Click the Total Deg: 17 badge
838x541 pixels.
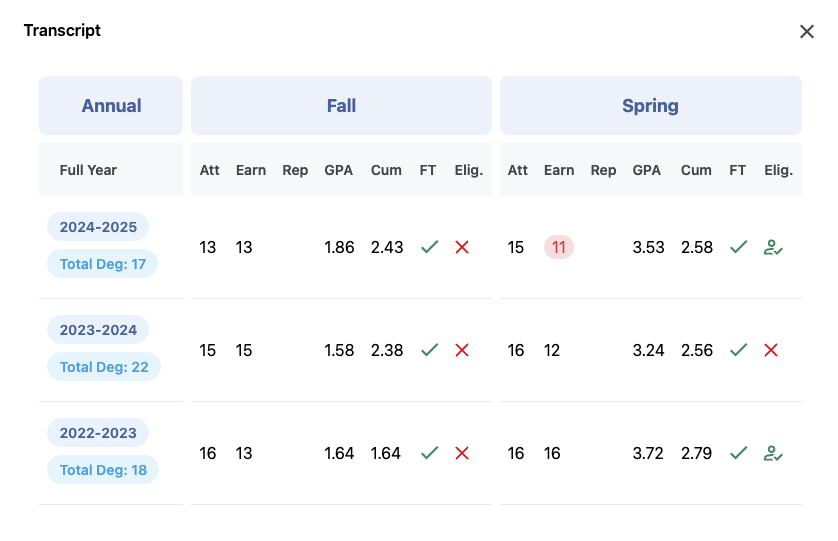click(x=103, y=264)
